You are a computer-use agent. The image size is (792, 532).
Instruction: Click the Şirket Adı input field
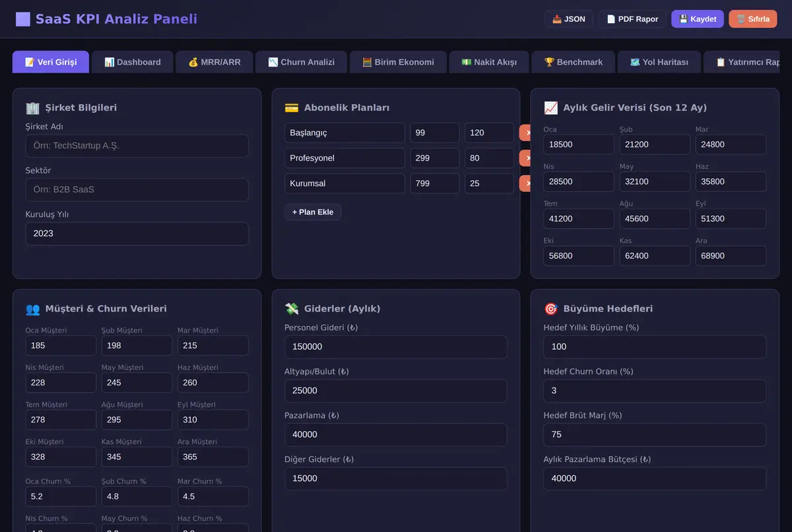[x=137, y=146]
